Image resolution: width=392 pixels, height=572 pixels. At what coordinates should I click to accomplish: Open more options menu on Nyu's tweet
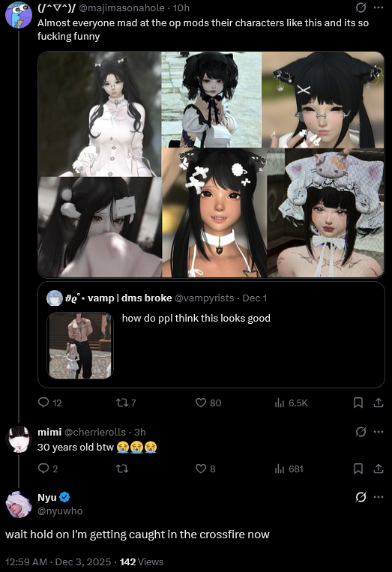click(x=379, y=497)
